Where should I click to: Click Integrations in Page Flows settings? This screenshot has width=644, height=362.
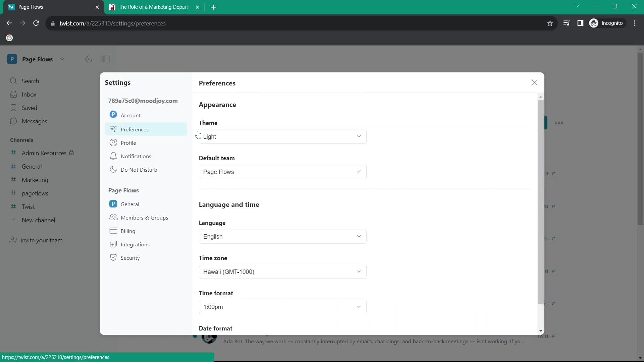click(135, 244)
